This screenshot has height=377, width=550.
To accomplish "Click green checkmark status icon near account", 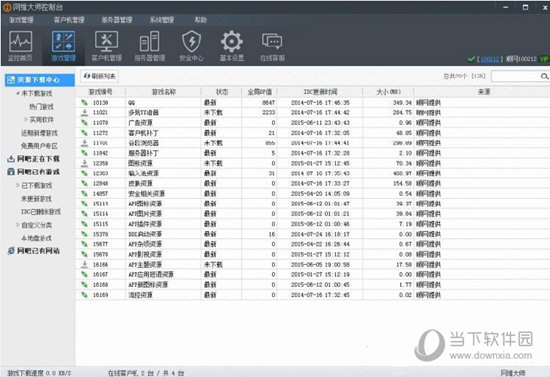I will click(471, 59).
